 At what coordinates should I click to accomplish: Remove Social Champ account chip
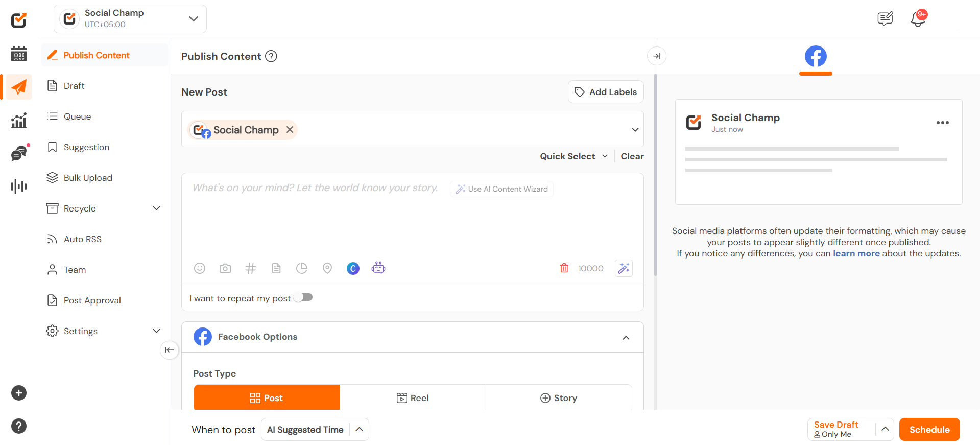click(290, 130)
